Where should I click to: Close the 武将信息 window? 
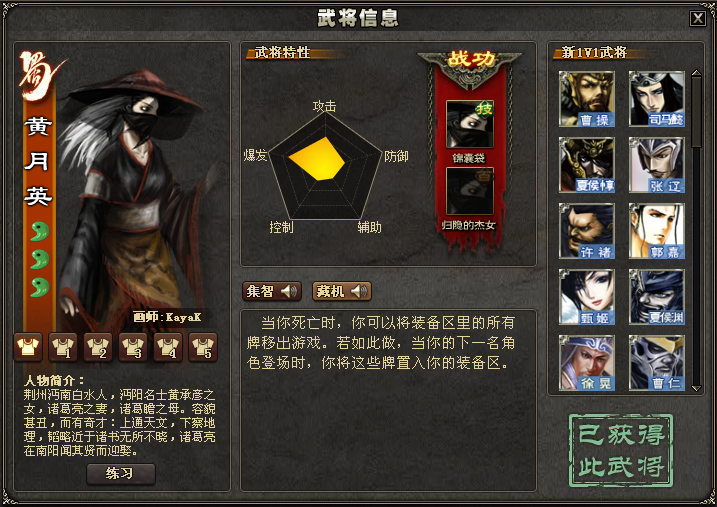coord(698,18)
